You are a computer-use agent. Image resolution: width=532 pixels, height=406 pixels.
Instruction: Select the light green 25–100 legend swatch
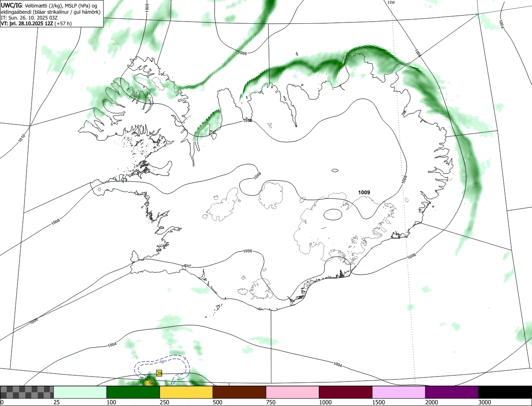tap(80, 392)
